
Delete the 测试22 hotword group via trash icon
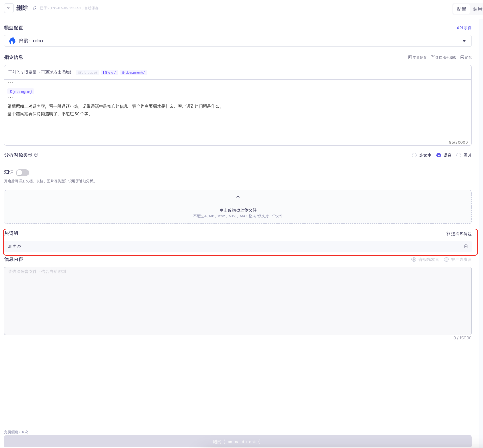pyautogui.click(x=466, y=246)
